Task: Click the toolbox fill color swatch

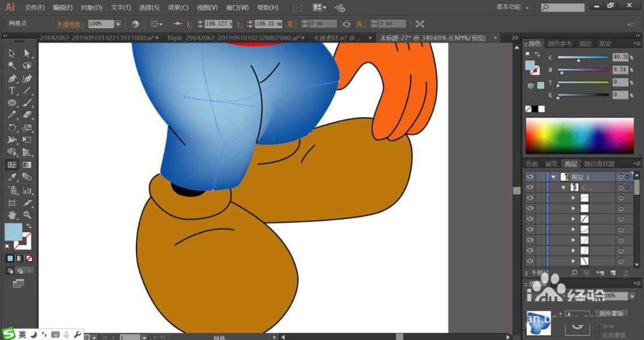Action: click(x=13, y=232)
